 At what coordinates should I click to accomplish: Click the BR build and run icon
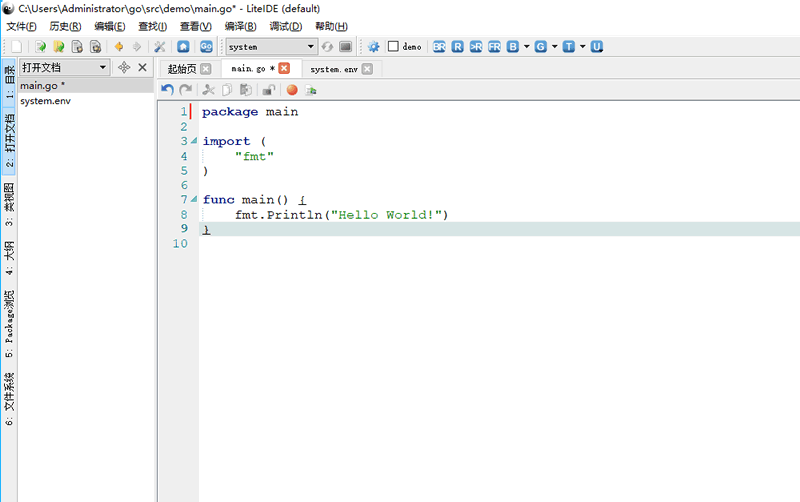point(439,47)
